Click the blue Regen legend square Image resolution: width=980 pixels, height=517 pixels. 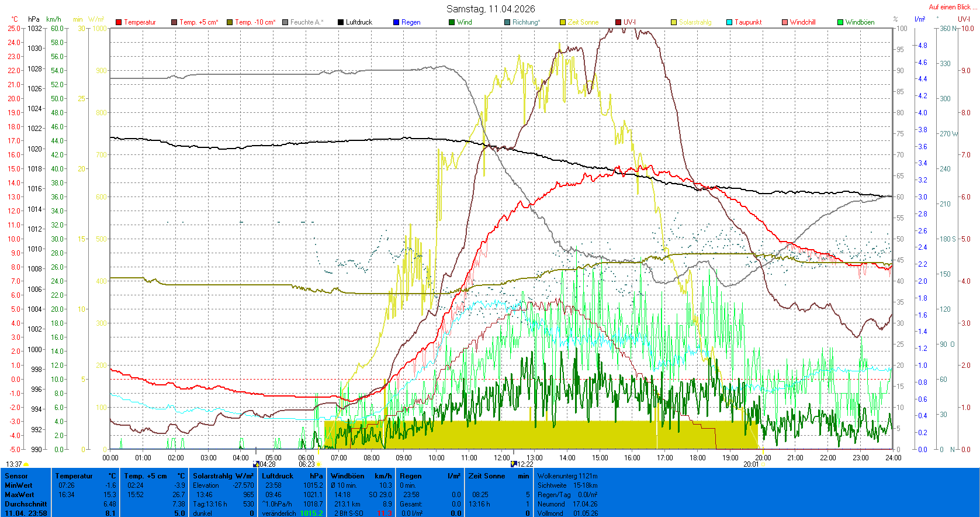tap(396, 22)
